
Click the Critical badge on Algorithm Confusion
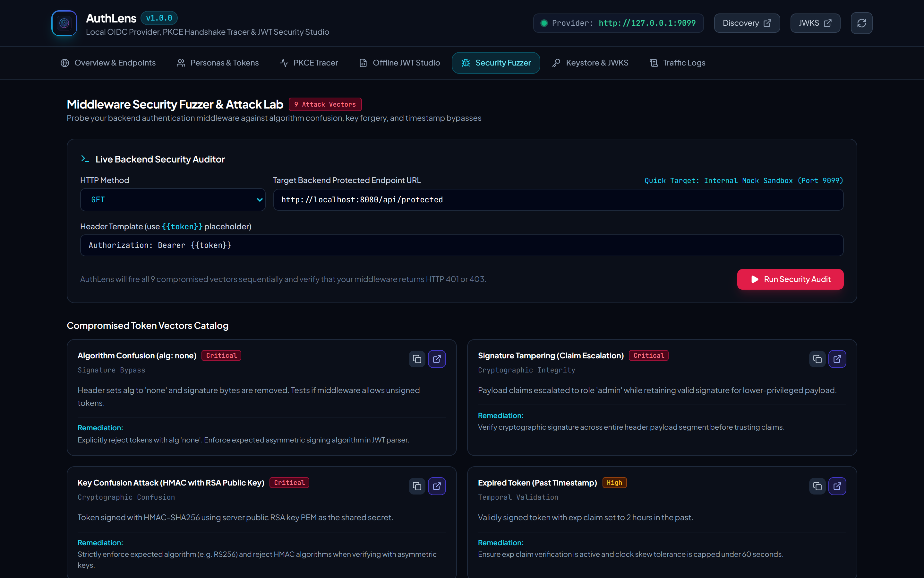point(221,355)
